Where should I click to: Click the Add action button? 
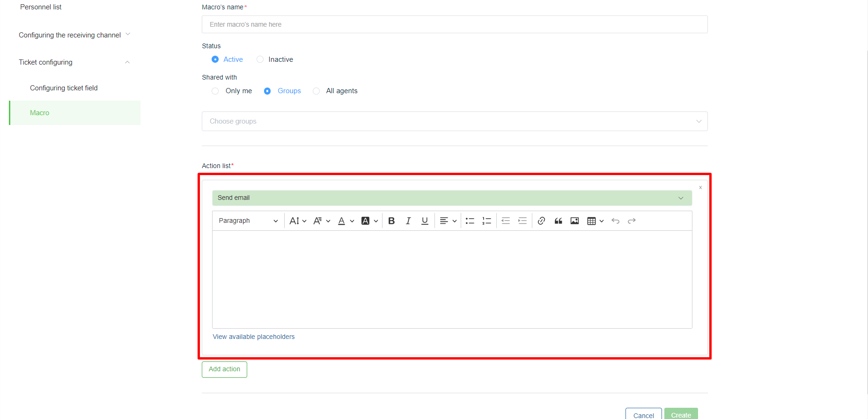[x=224, y=369]
